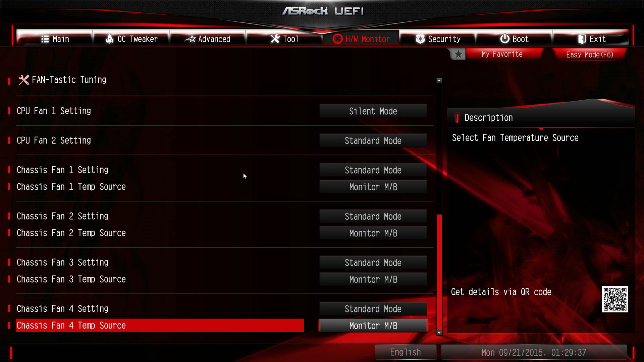Click the Tool wrench icon
Screen dimensions: 644x362
click(275, 39)
